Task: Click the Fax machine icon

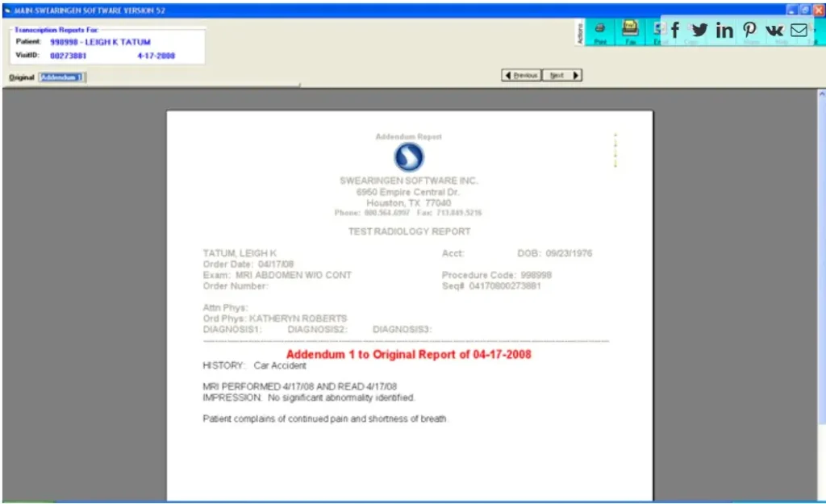Action: (631, 31)
